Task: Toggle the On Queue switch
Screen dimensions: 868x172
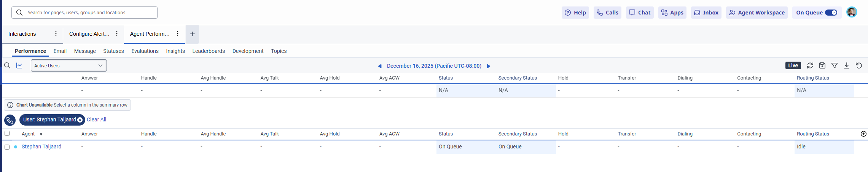Action: tap(831, 13)
